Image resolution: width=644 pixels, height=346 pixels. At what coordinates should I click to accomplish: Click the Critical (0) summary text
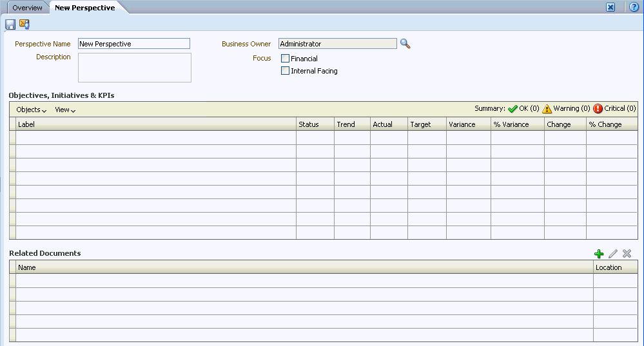coord(620,108)
